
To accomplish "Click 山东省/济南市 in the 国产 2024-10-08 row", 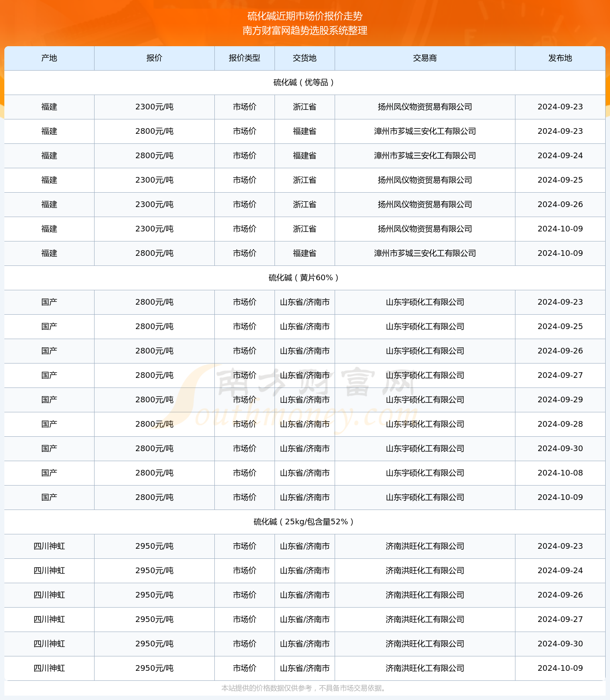I will (x=305, y=473).
